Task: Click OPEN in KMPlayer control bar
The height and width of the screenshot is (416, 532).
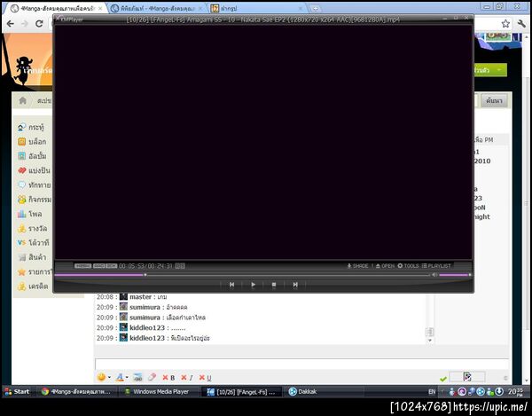Action: [x=385, y=266]
